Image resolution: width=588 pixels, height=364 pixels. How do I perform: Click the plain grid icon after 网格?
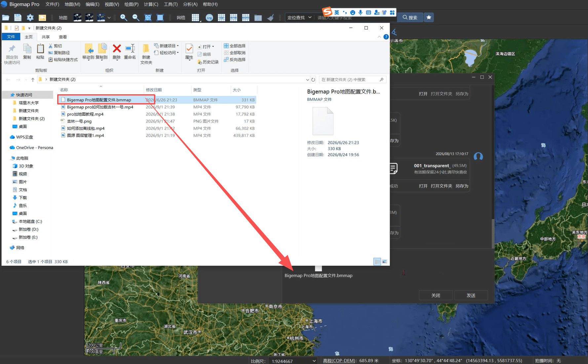coord(196,18)
